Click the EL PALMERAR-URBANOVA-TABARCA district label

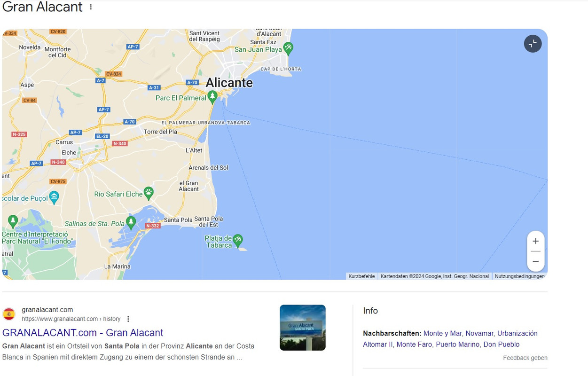[x=206, y=123]
